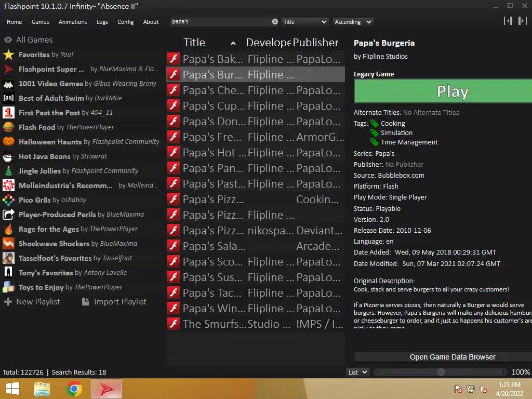
Task: Open the search-by Title dropdown
Action: (304, 22)
